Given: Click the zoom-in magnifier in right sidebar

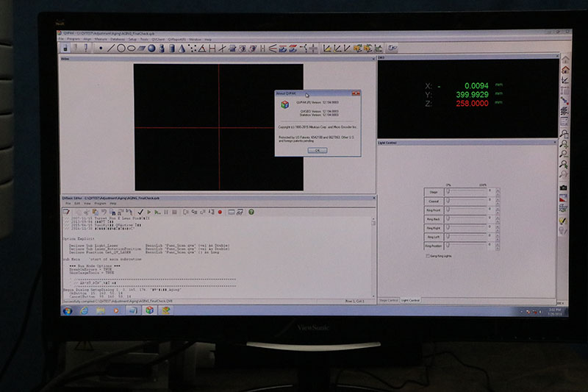Looking at the screenshot, I should 564,144.
